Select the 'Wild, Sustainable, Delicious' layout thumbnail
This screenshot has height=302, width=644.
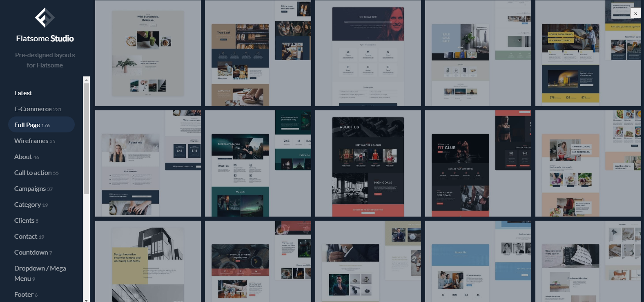click(148, 53)
